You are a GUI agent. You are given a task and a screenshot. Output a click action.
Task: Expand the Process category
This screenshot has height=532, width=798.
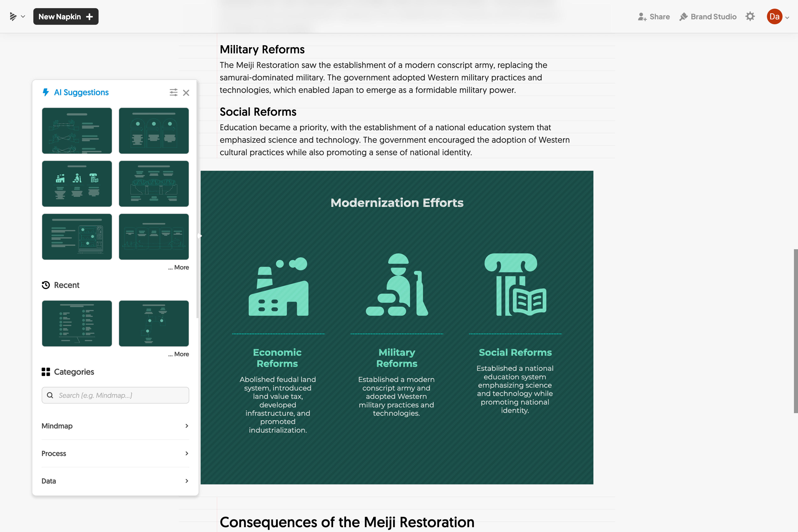point(115,454)
